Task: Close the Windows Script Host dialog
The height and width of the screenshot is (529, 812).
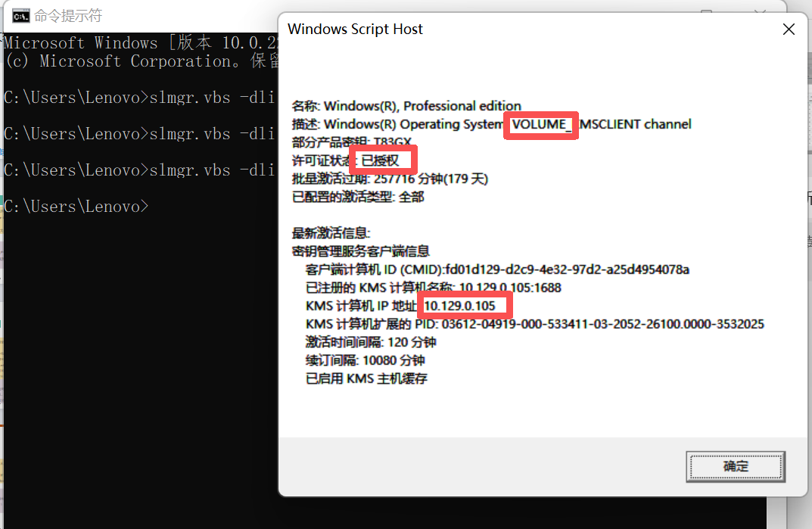Action: click(x=788, y=30)
